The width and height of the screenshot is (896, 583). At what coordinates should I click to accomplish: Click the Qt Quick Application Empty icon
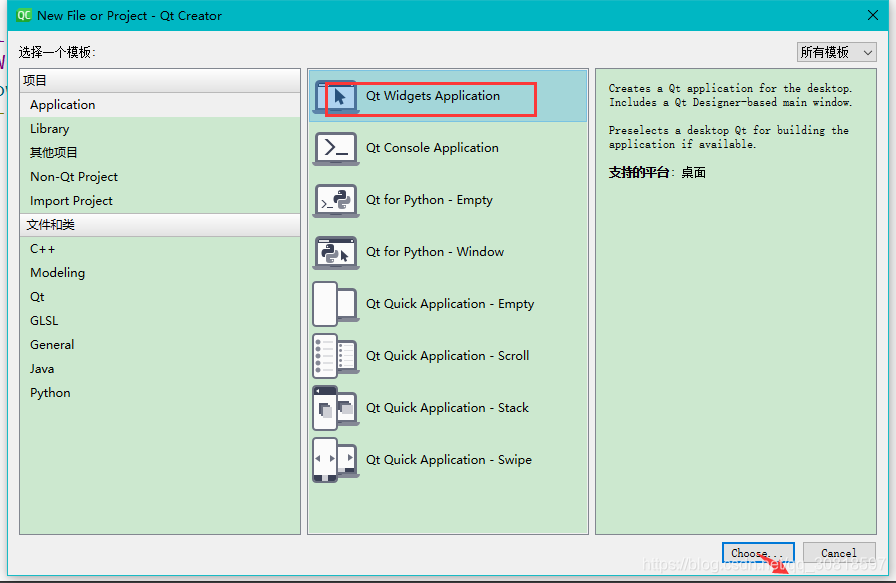(x=336, y=304)
